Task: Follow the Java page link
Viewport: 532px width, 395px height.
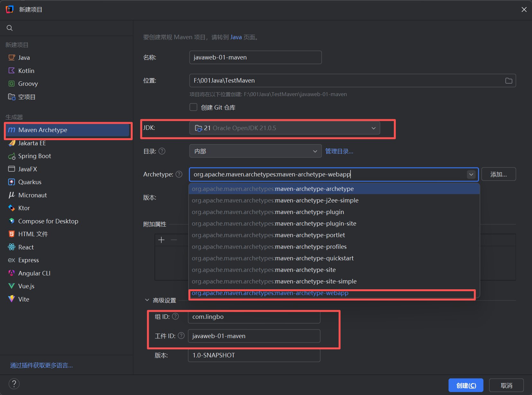Action: coord(236,37)
